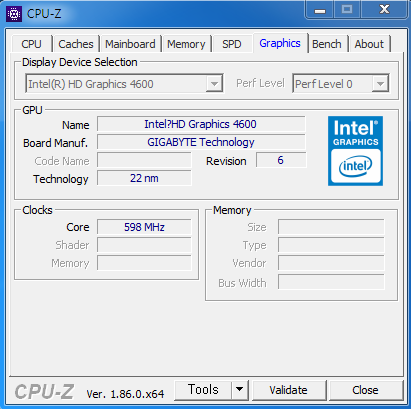Click the empty Code Name field

coord(144,160)
